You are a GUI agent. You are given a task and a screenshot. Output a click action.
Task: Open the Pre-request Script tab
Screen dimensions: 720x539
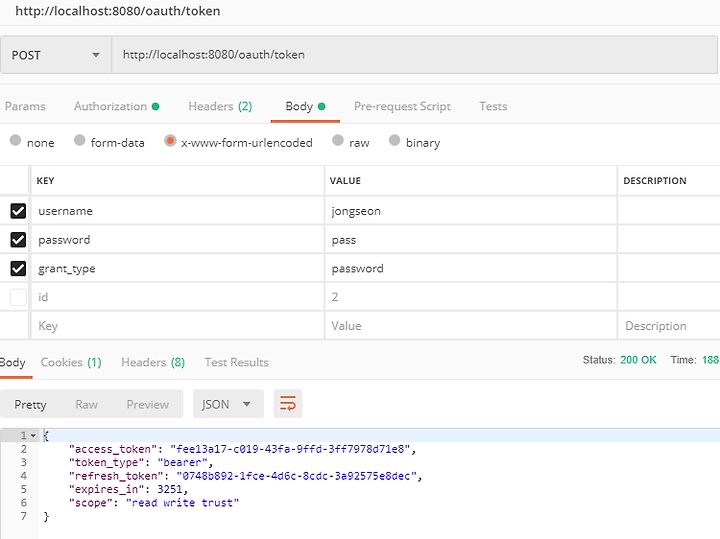402,107
